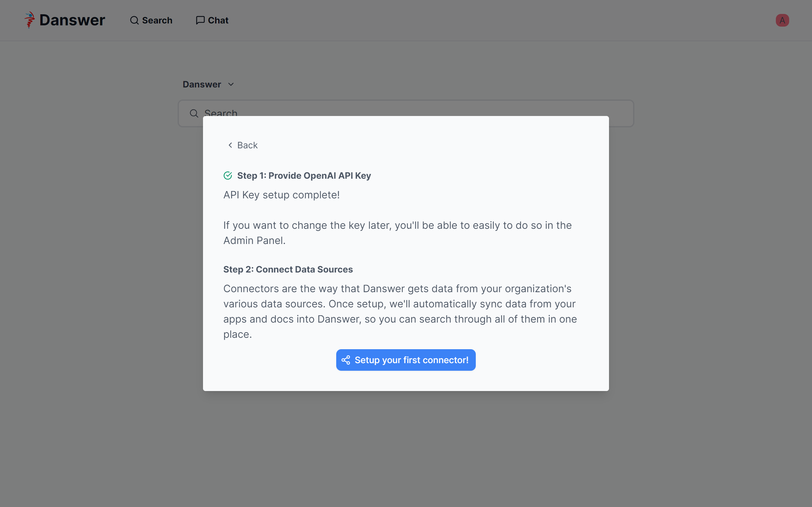Click the Danswer brand title text
The height and width of the screenshot is (507, 812).
tap(72, 20)
